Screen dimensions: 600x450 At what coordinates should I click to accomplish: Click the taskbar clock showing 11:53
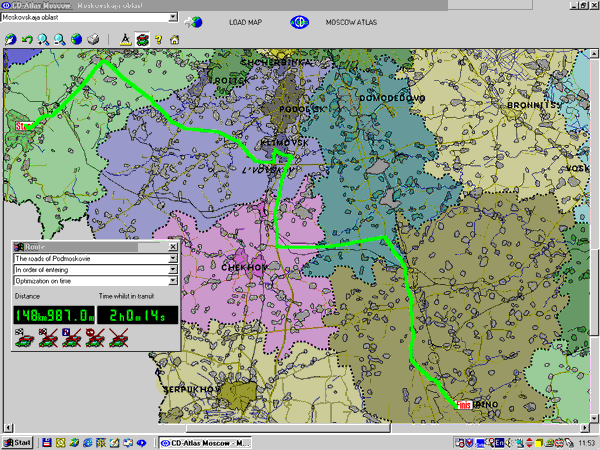tap(587, 443)
